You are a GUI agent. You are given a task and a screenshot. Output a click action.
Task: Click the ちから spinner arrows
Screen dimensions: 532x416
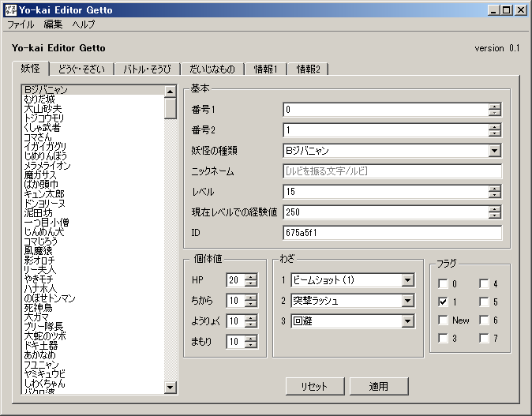(x=251, y=301)
